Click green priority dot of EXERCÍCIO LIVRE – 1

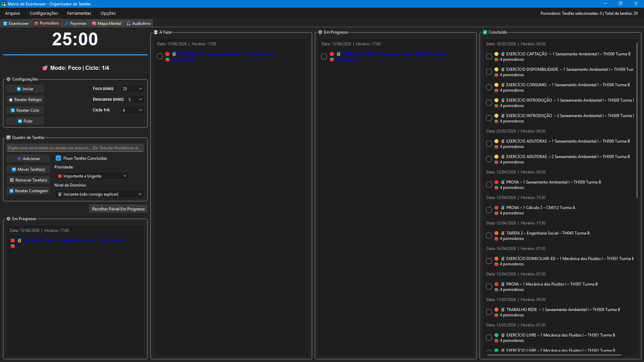[496, 335]
